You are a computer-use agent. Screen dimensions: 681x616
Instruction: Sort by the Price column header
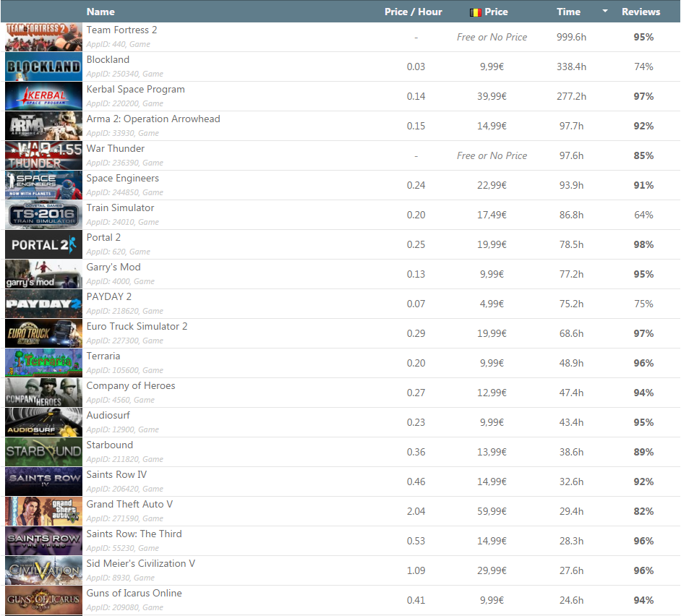point(496,12)
